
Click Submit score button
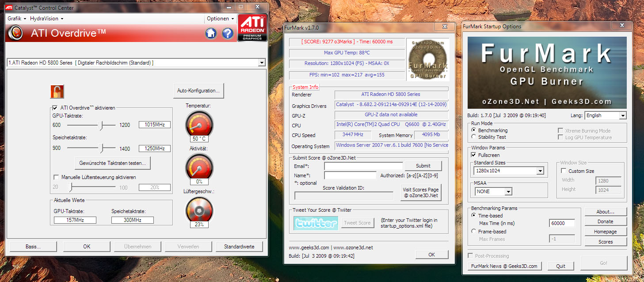click(x=423, y=166)
